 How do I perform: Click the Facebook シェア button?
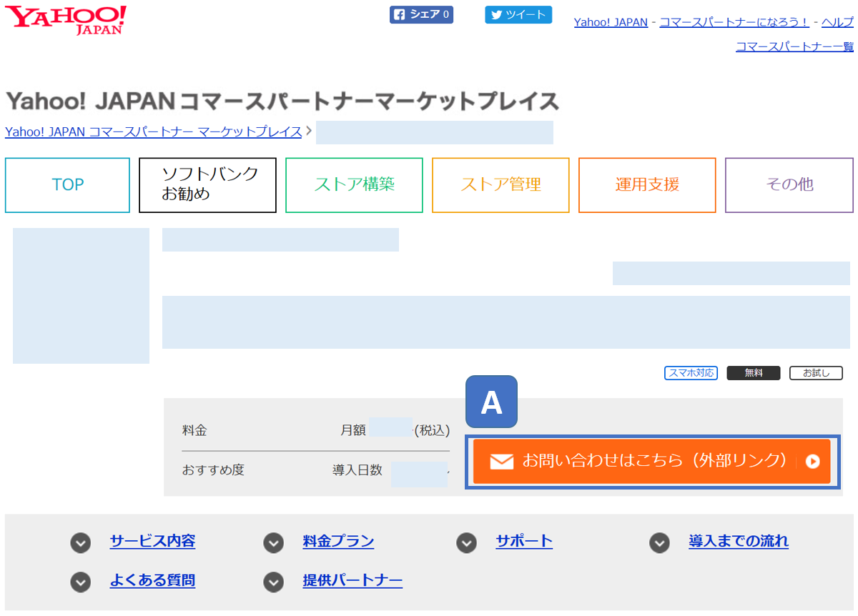pyautogui.click(x=421, y=14)
